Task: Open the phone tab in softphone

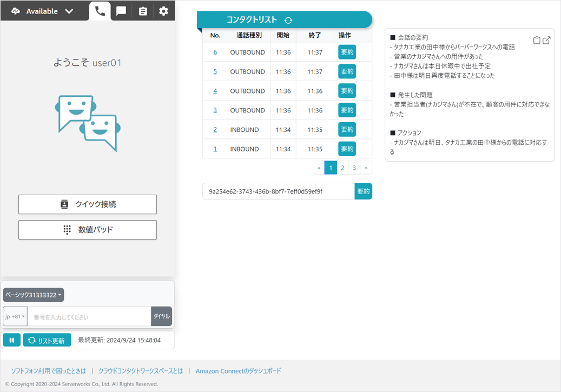Action: 100,11
